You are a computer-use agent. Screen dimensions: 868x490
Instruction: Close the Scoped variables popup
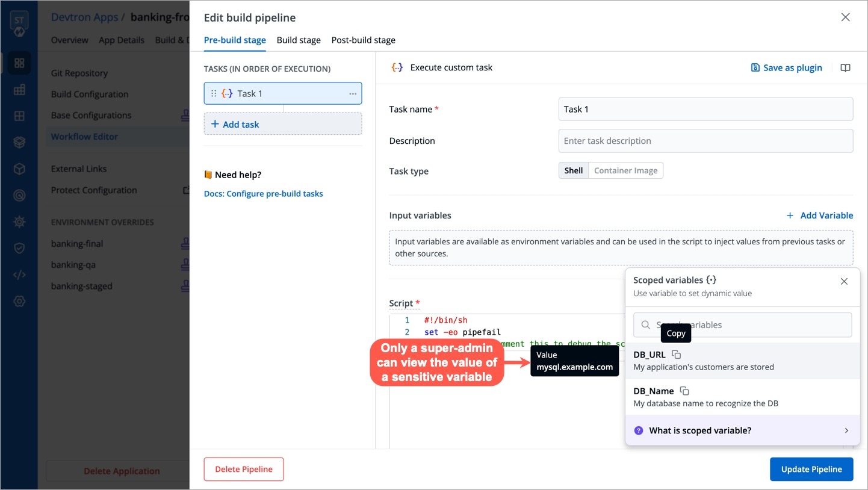pos(844,281)
